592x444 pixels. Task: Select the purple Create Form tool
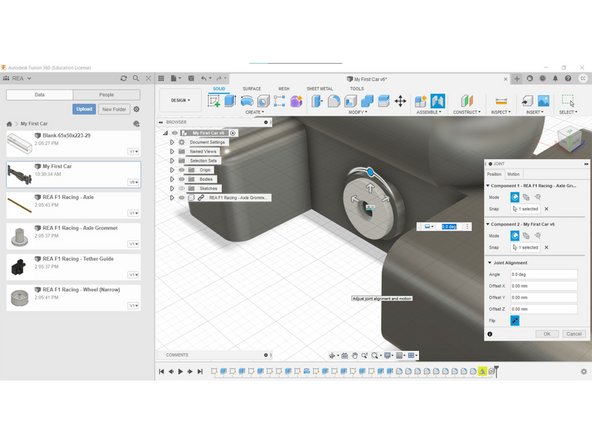click(296, 101)
